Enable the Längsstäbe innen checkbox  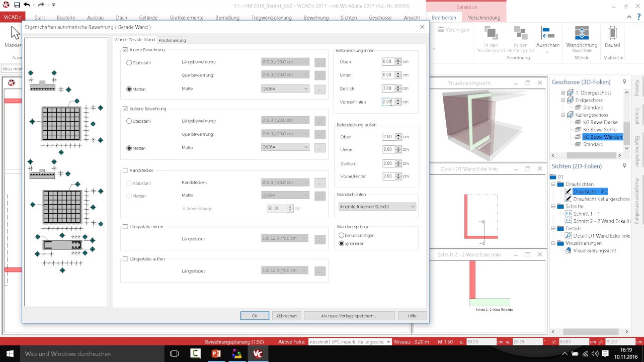click(125, 227)
